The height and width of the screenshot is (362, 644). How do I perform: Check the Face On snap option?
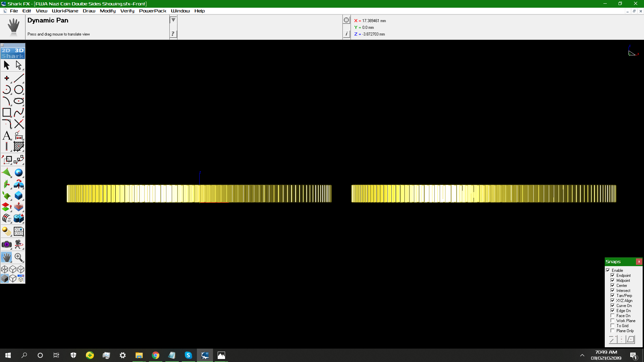click(x=612, y=316)
